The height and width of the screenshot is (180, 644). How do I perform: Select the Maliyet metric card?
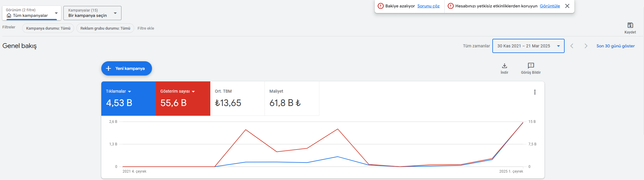[x=292, y=99]
